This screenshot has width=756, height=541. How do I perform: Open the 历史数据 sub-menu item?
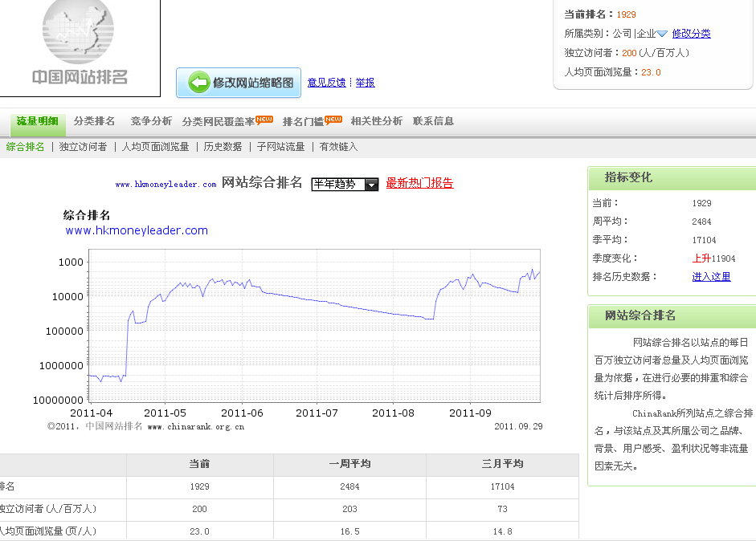click(223, 147)
